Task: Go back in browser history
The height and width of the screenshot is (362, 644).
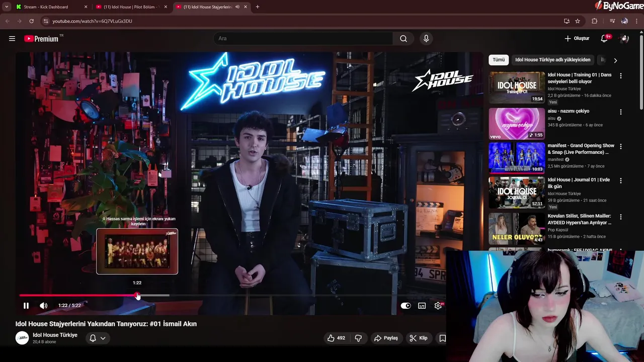Action: [7, 21]
